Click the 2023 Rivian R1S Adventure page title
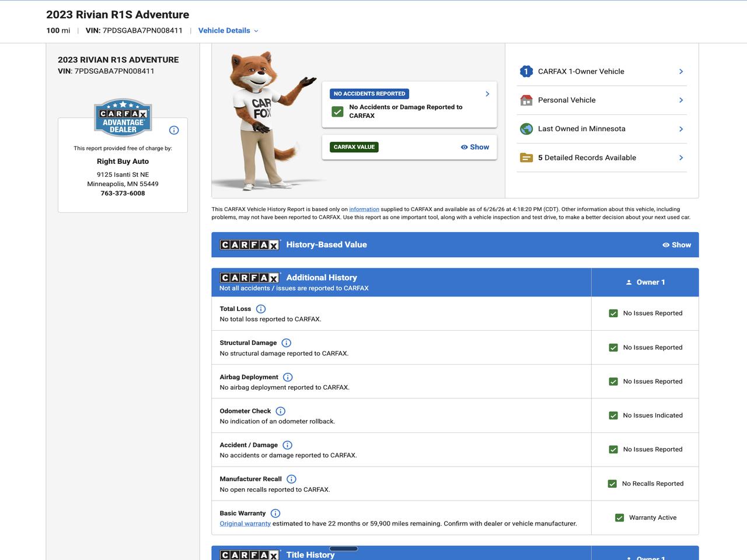The image size is (747, 560). tap(118, 15)
